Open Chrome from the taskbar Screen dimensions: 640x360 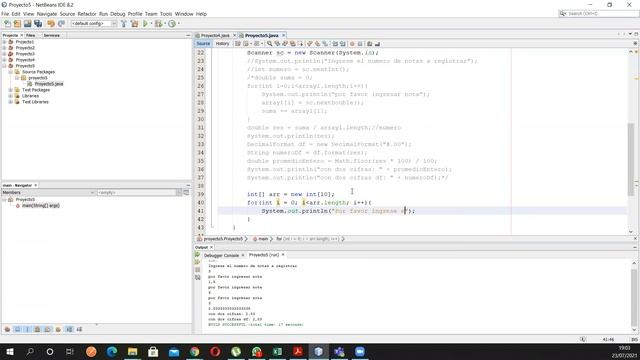click(194, 351)
